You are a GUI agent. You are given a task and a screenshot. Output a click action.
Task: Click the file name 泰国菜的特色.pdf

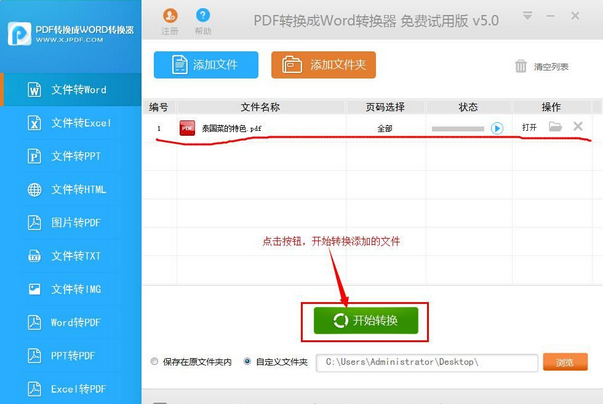232,128
